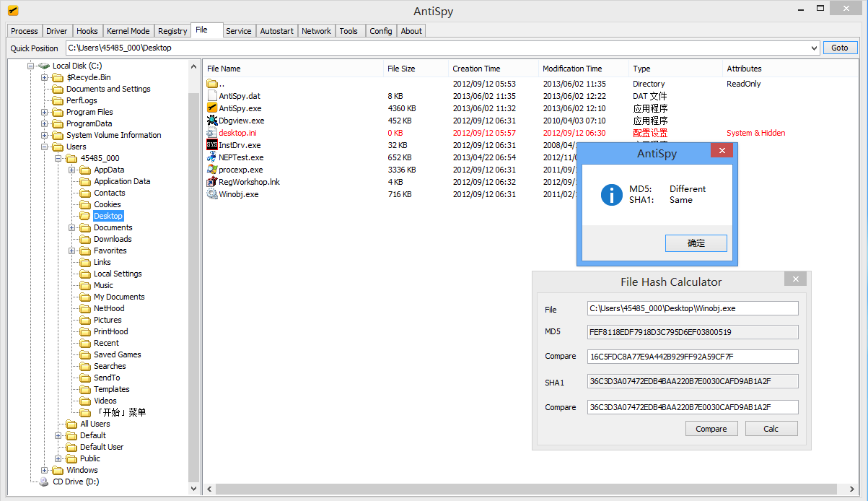The image size is (868, 501).
Task: Click the Compare button in hash calculator
Action: coord(711,429)
